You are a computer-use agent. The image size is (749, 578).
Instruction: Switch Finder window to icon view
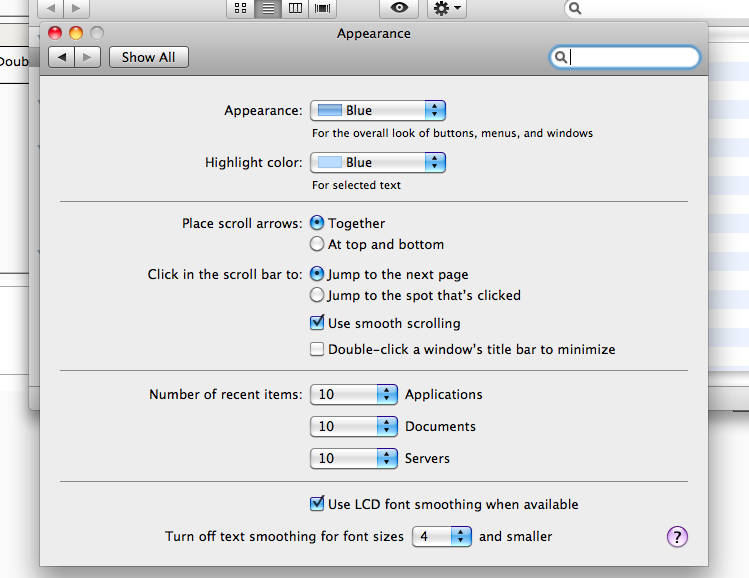241,8
